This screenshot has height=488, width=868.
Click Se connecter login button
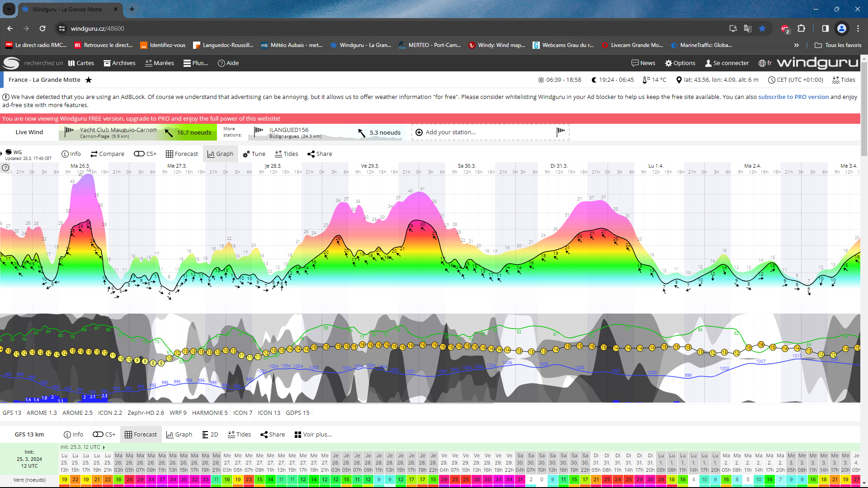726,63
